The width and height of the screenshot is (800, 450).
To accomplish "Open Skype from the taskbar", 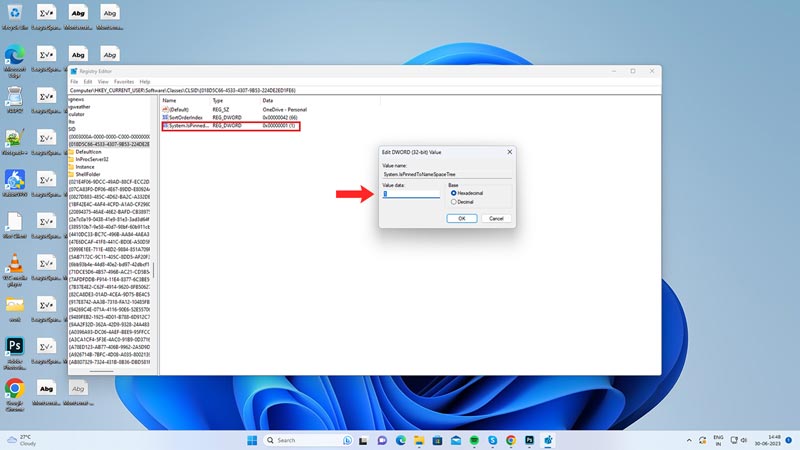I will tap(492, 440).
